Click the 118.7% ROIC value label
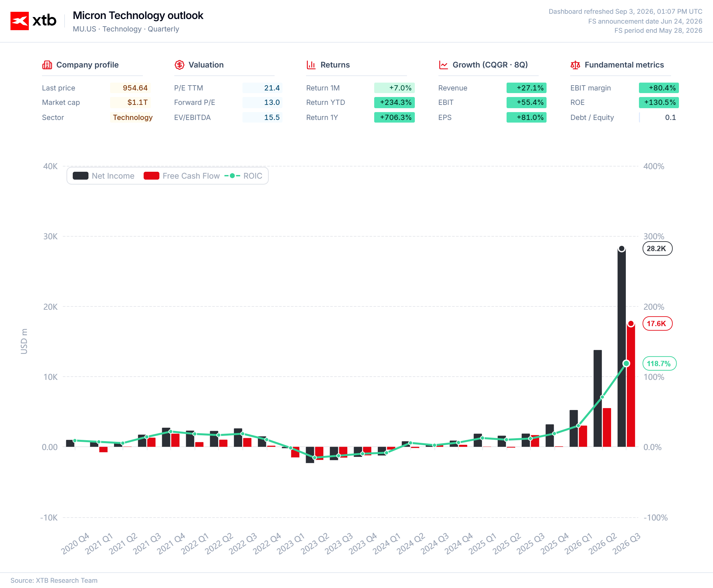 pyautogui.click(x=659, y=363)
